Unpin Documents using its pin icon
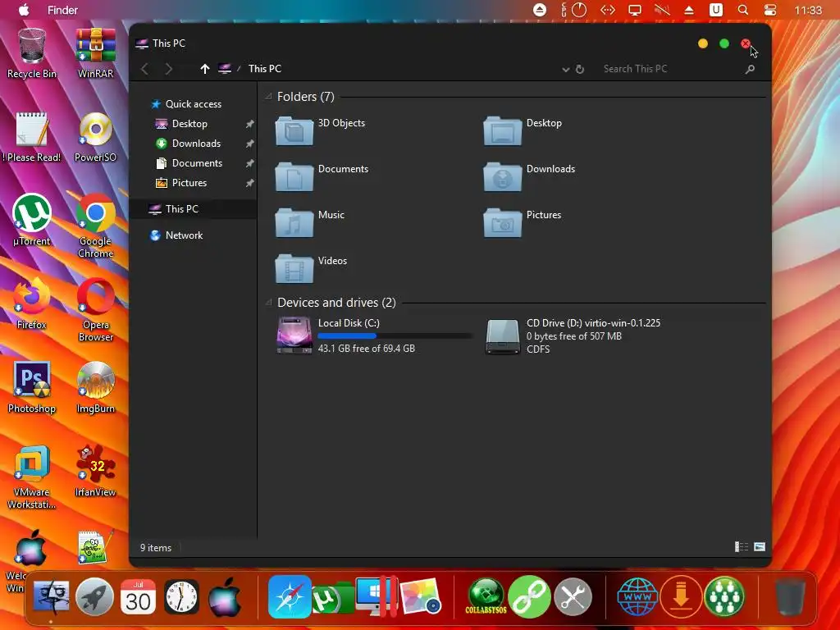The height and width of the screenshot is (630, 840). (249, 163)
